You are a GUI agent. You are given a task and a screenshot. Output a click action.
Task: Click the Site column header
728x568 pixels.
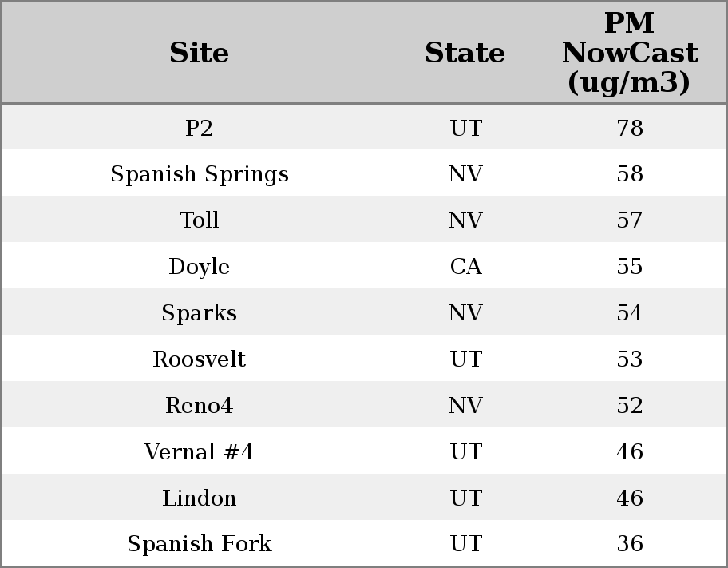tap(200, 54)
